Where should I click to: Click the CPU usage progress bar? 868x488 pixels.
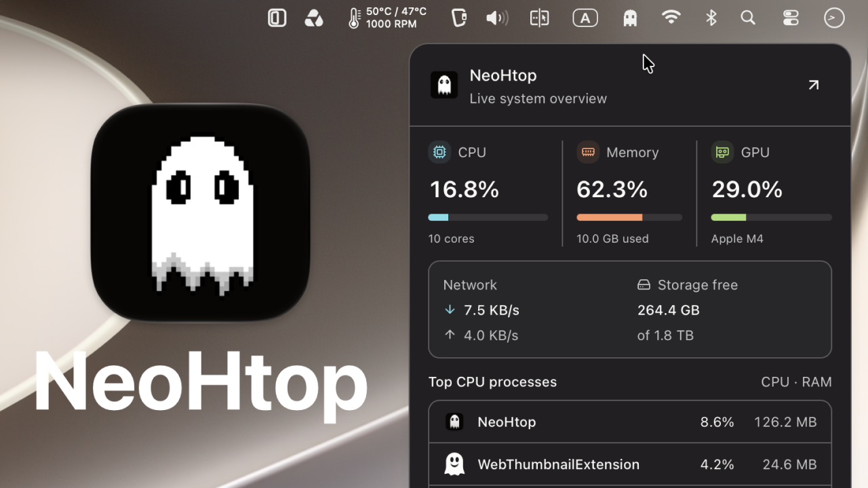(x=488, y=218)
